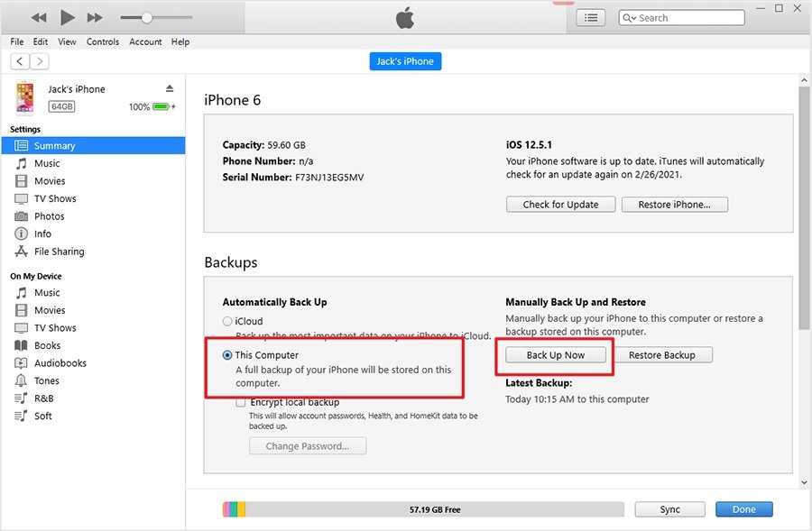
Task: Open the R&B playlist icon
Action: [21, 398]
